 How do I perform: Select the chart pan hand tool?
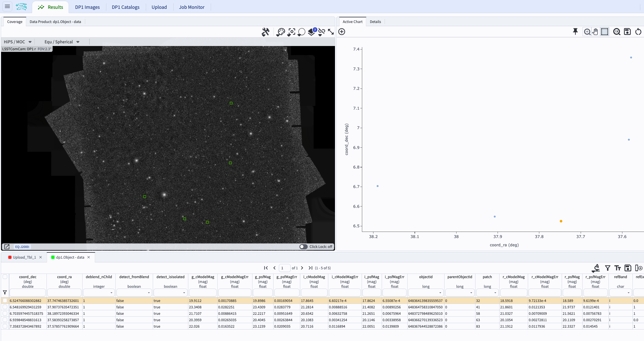(595, 32)
